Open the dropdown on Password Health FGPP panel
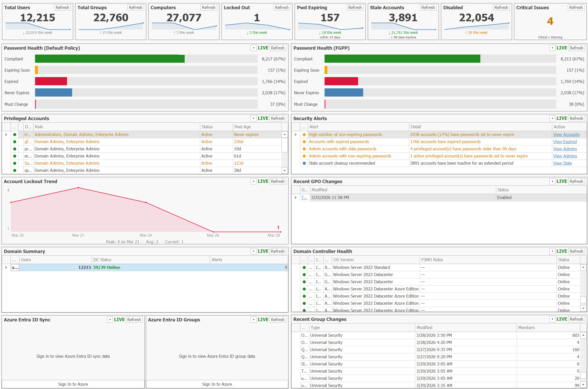Screen dimensions: 588x389 552,48
